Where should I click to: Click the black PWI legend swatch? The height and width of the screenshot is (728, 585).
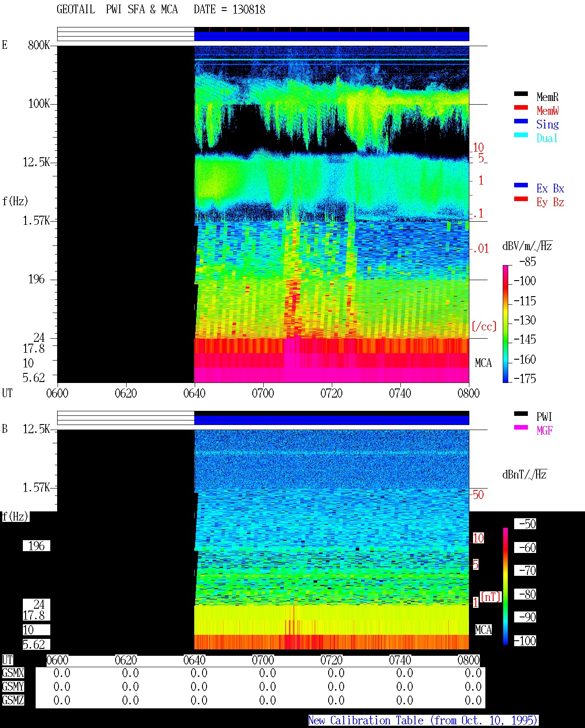tap(521, 414)
